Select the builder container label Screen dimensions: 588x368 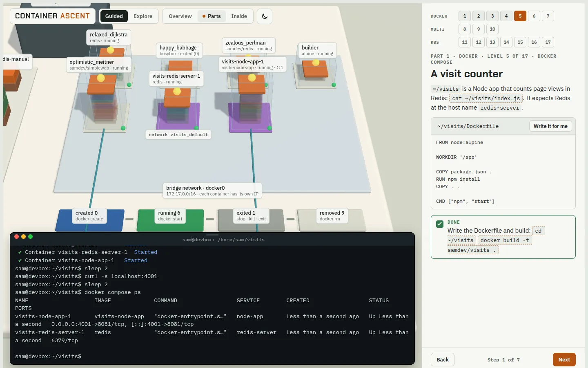point(317,50)
